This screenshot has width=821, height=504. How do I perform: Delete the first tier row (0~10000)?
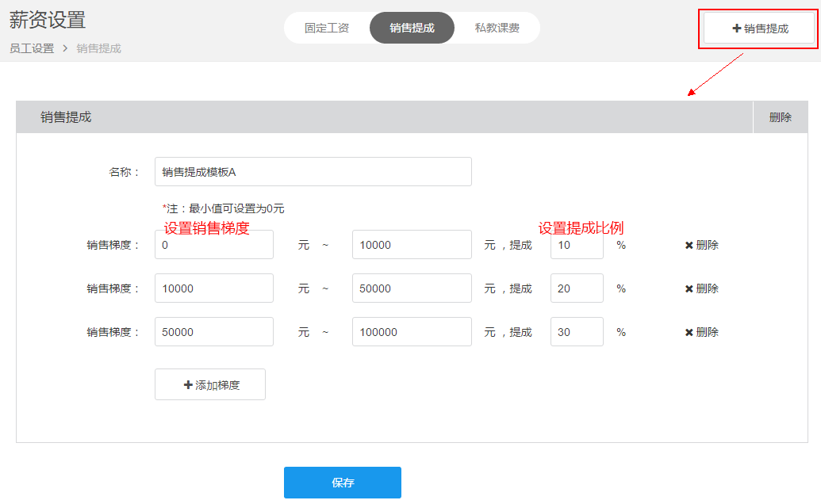[701, 245]
